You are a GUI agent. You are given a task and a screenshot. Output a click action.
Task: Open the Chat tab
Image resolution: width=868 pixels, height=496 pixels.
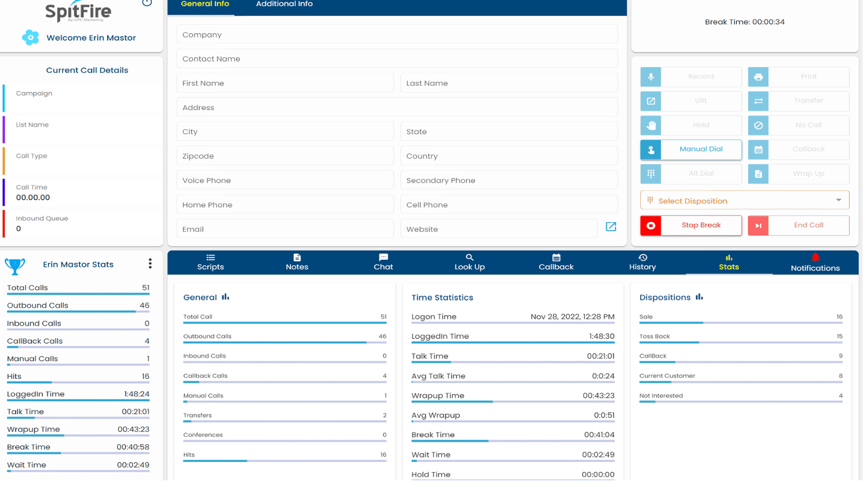point(383,263)
